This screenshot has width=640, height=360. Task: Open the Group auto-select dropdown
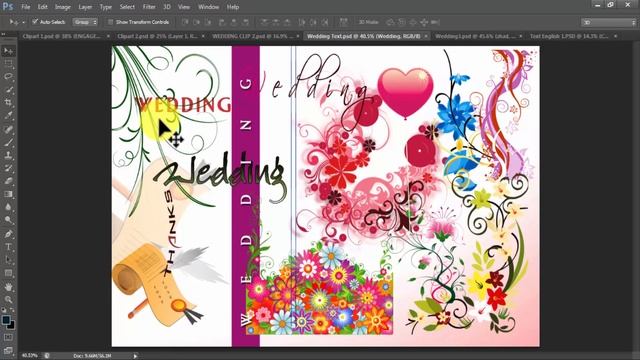85,22
